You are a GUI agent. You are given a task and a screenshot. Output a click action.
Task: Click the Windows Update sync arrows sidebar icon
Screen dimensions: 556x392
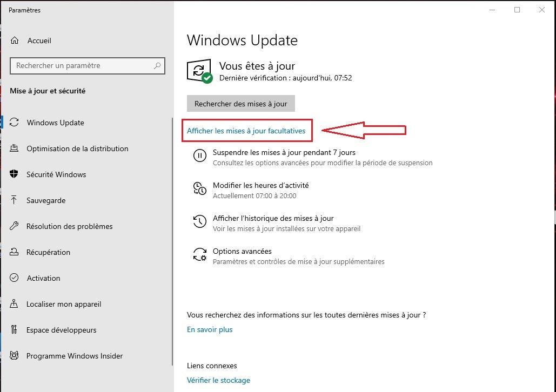(x=14, y=122)
